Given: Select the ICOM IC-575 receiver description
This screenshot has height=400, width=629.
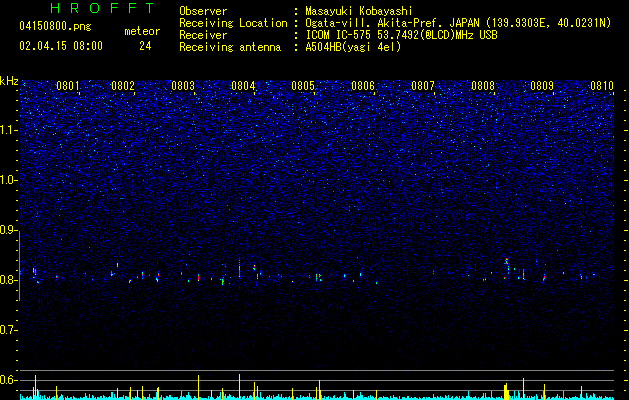Looking at the screenshot, I should tap(401, 35).
